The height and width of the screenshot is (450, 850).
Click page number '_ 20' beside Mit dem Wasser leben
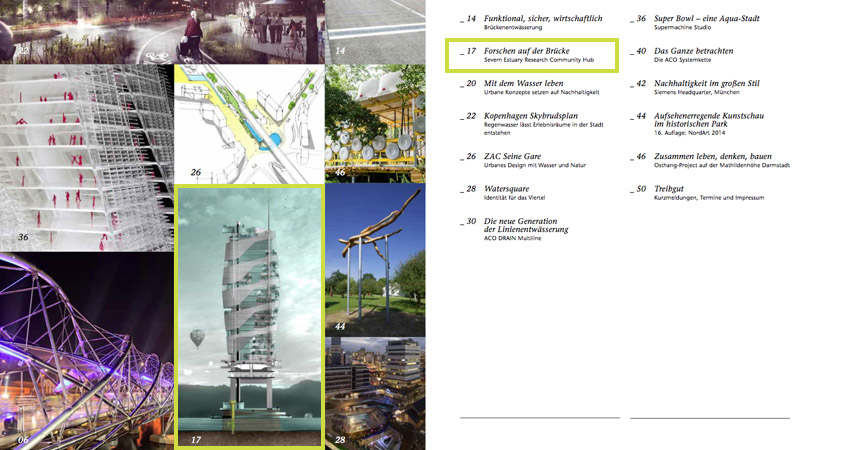click(468, 83)
